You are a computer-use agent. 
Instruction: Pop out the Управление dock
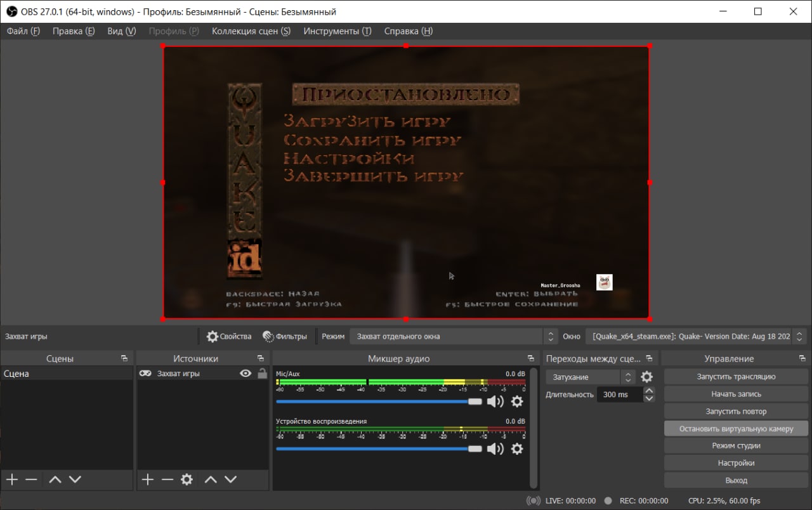point(802,359)
